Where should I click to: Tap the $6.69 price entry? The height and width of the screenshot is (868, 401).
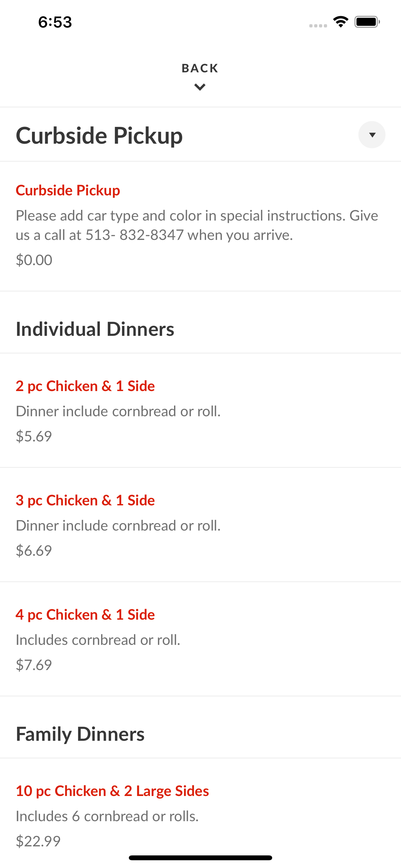34,550
